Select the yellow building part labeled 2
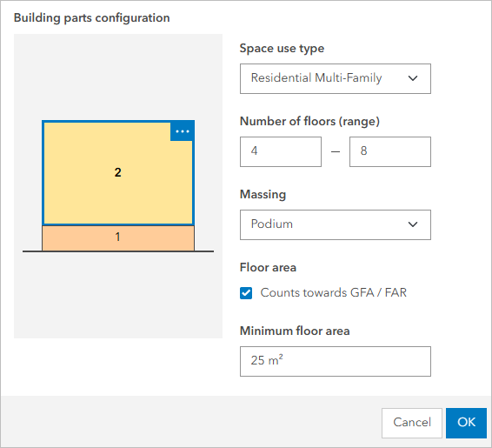492x448 pixels. point(118,172)
